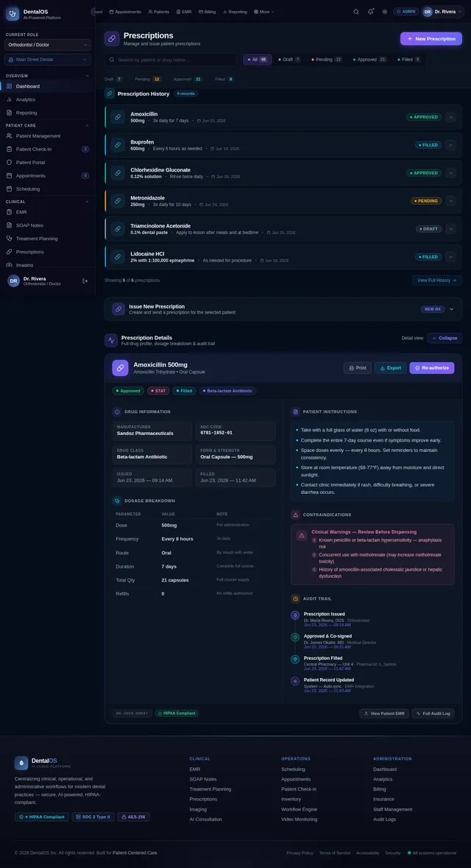471x868 pixels.
Task: Click the Metronidazole row link icon
Action: 117,201
